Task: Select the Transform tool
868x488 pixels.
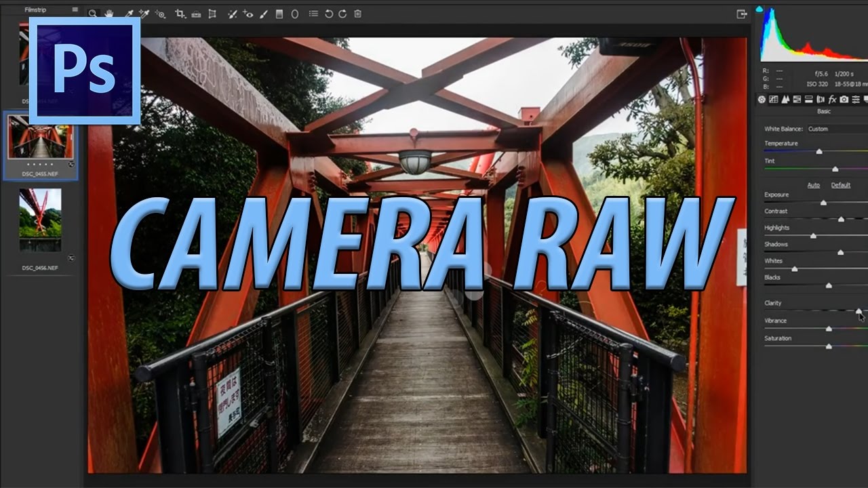Action: [212, 14]
